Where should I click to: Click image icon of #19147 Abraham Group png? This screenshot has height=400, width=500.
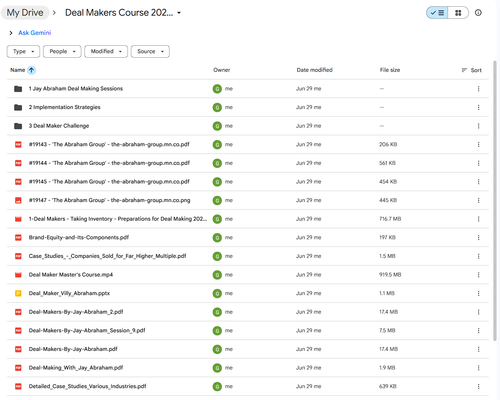point(18,200)
